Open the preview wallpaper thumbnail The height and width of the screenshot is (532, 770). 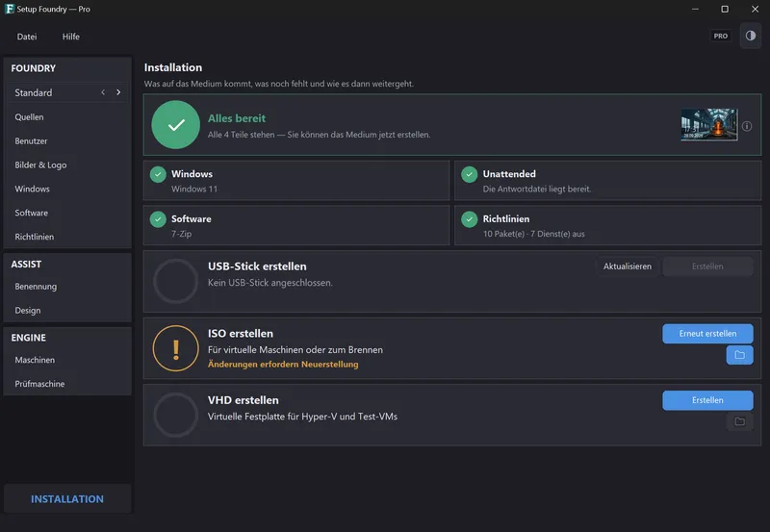709,125
